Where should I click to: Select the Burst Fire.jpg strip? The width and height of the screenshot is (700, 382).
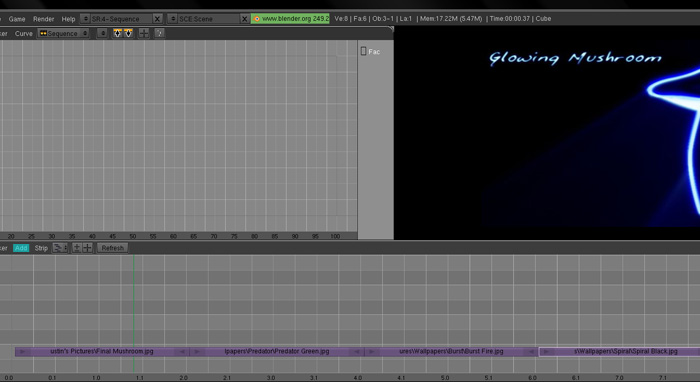[451, 352]
